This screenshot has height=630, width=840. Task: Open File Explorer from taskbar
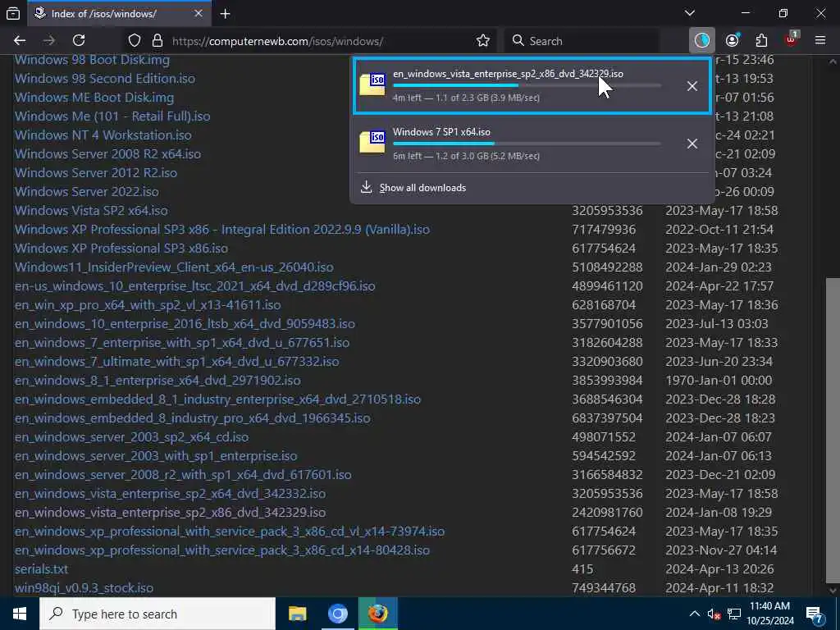coord(297,614)
